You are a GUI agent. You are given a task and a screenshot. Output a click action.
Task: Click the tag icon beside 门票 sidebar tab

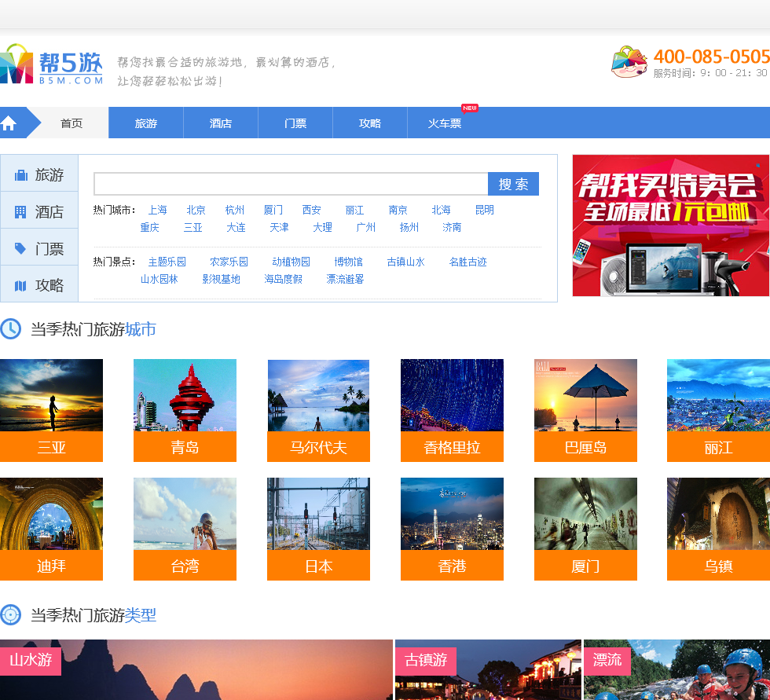click(x=20, y=248)
